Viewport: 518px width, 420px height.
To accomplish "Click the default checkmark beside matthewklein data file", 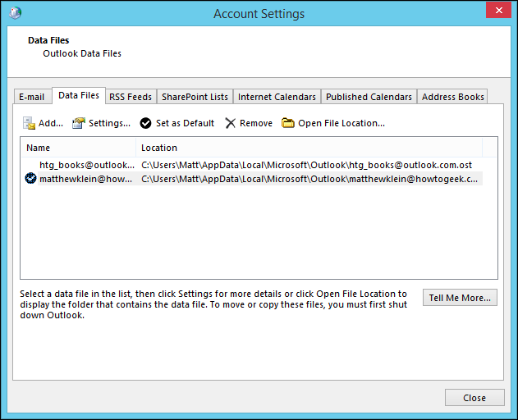I will [x=31, y=179].
